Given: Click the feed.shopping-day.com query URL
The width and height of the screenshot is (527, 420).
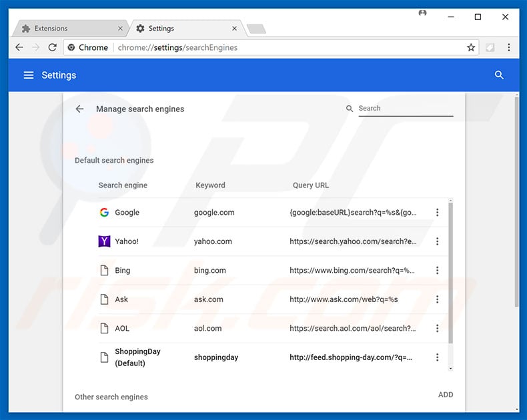Looking at the screenshot, I should tap(351, 357).
